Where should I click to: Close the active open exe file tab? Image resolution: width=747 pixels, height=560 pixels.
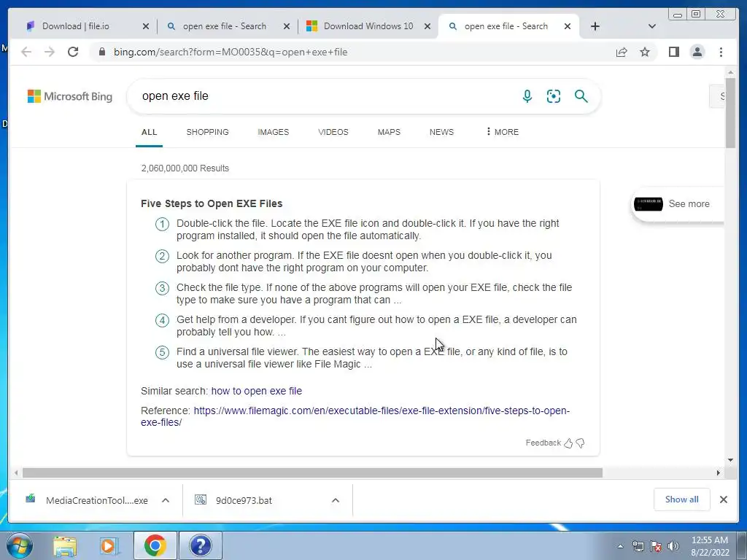(x=568, y=26)
